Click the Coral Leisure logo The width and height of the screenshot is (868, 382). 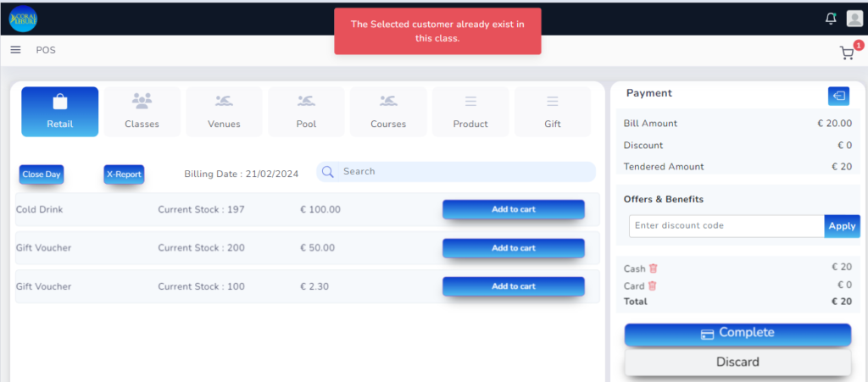click(23, 18)
